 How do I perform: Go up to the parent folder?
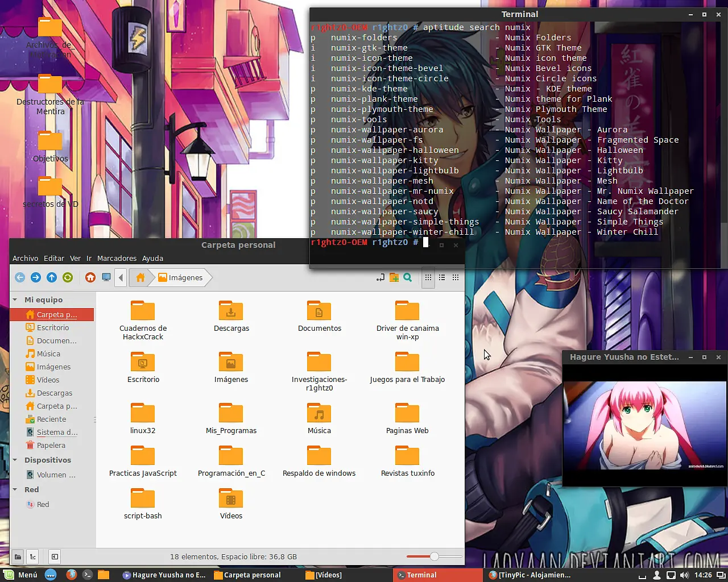[x=52, y=277]
